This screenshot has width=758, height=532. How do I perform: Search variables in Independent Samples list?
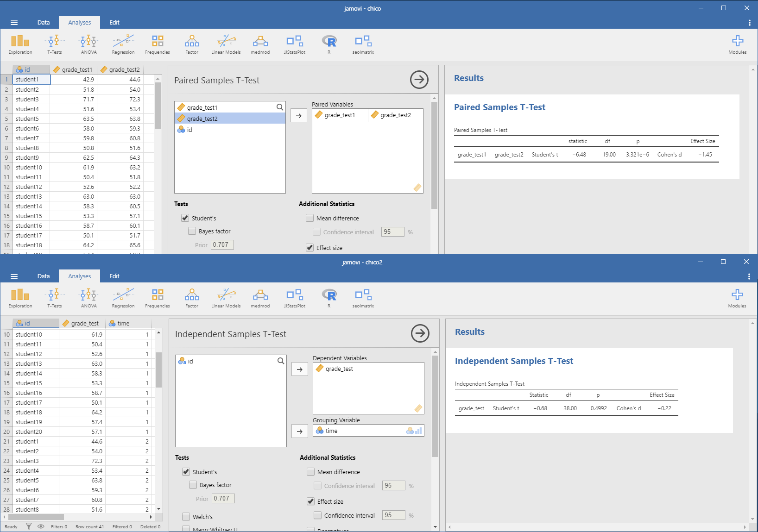tap(281, 361)
